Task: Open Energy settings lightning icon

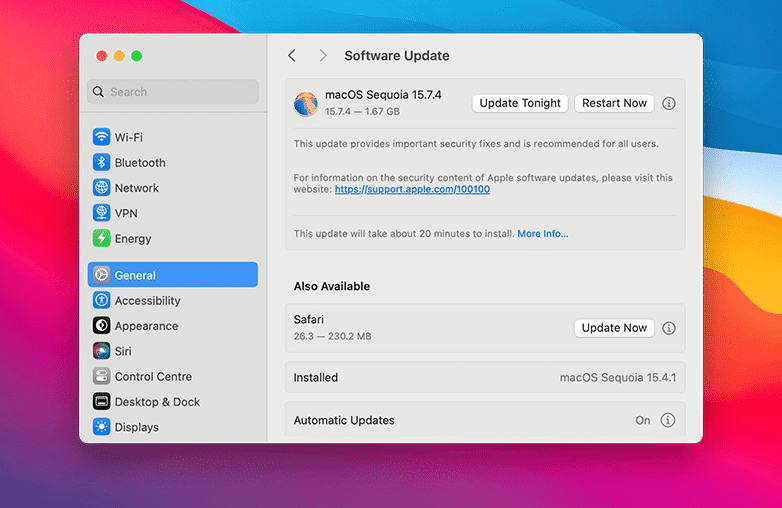Action: (101, 239)
